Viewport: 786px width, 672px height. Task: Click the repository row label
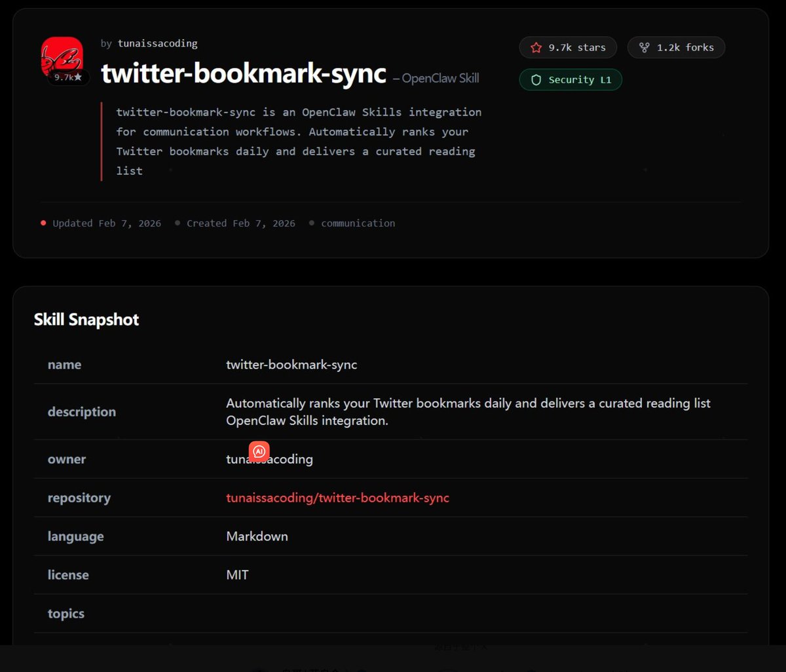pyautogui.click(x=79, y=498)
